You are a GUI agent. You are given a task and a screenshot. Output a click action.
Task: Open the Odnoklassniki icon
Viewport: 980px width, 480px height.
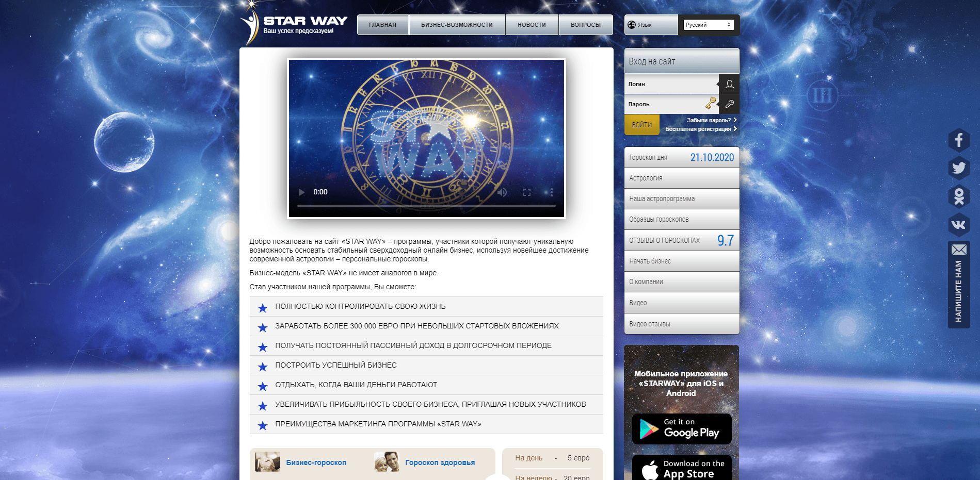pos(959,196)
